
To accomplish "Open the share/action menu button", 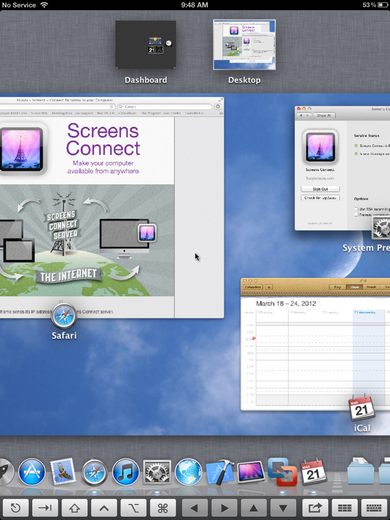I will [x=315, y=508].
